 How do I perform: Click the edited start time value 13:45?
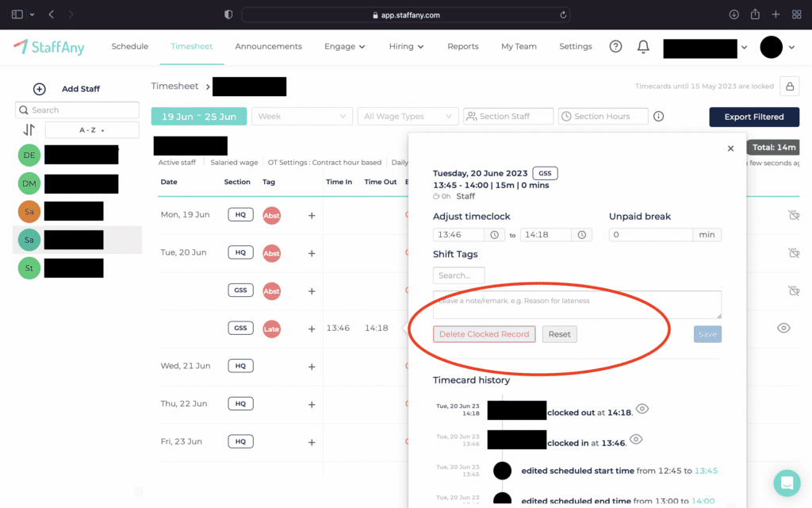(x=706, y=471)
